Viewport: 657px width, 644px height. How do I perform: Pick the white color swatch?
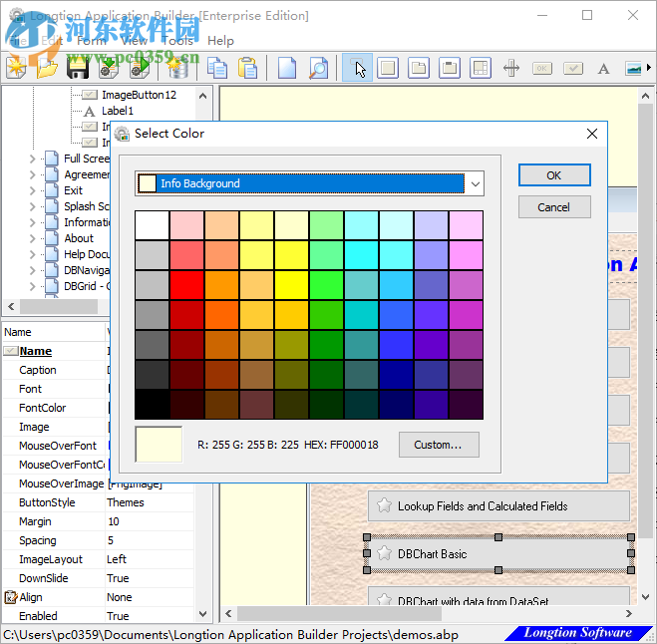coord(152,225)
